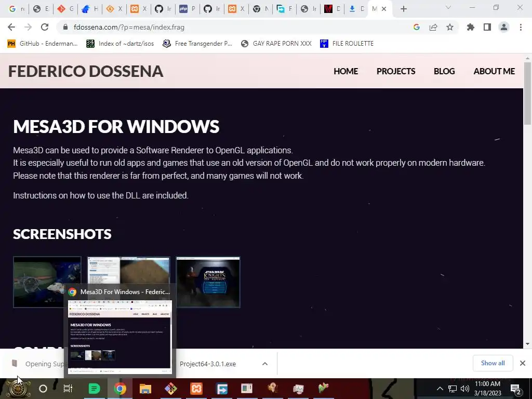The image size is (532, 399).
Task: Switch to the red V icon tab
Action: pyautogui.click(x=332, y=9)
